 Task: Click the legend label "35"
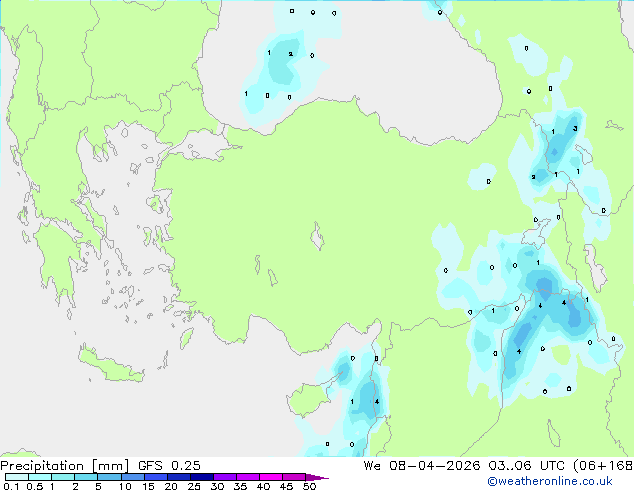point(240,486)
